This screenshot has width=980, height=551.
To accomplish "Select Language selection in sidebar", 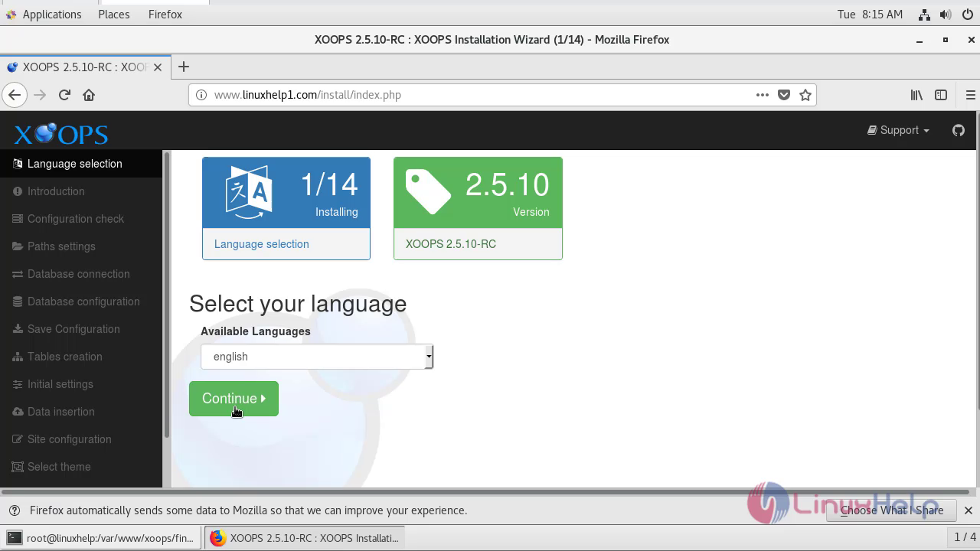I will click(81, 164).
